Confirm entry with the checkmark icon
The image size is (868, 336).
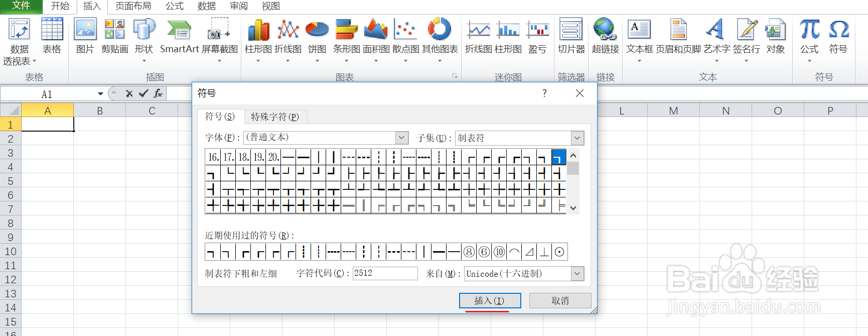pyautogui.click(x=143, y=93)
